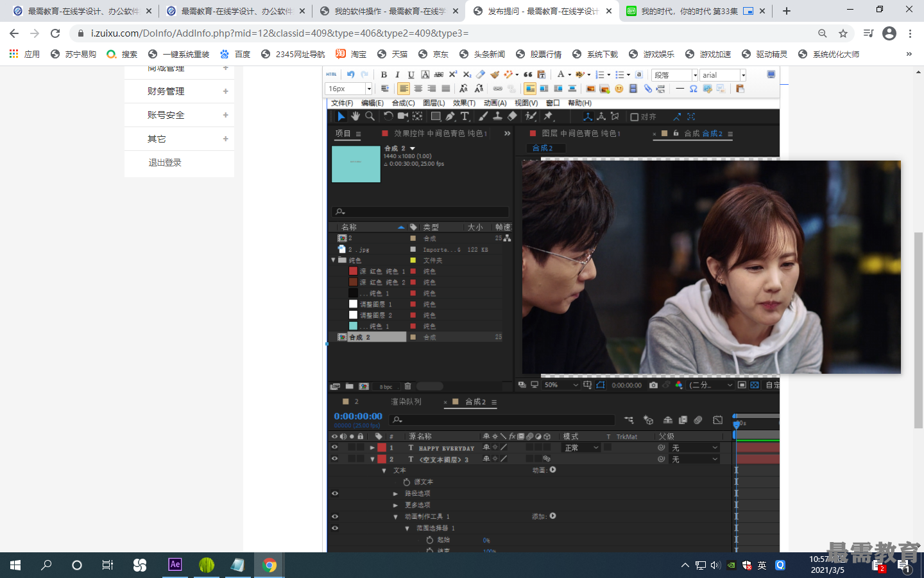Open the 正常 blend mode dropdown
The width and height of the screenshot is (924, 578).
click(581, 448)
